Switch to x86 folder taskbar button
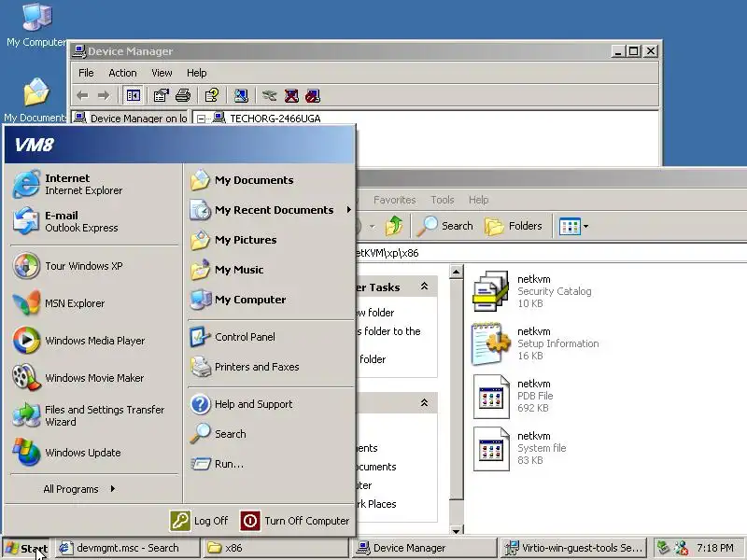 coord(275,548)
